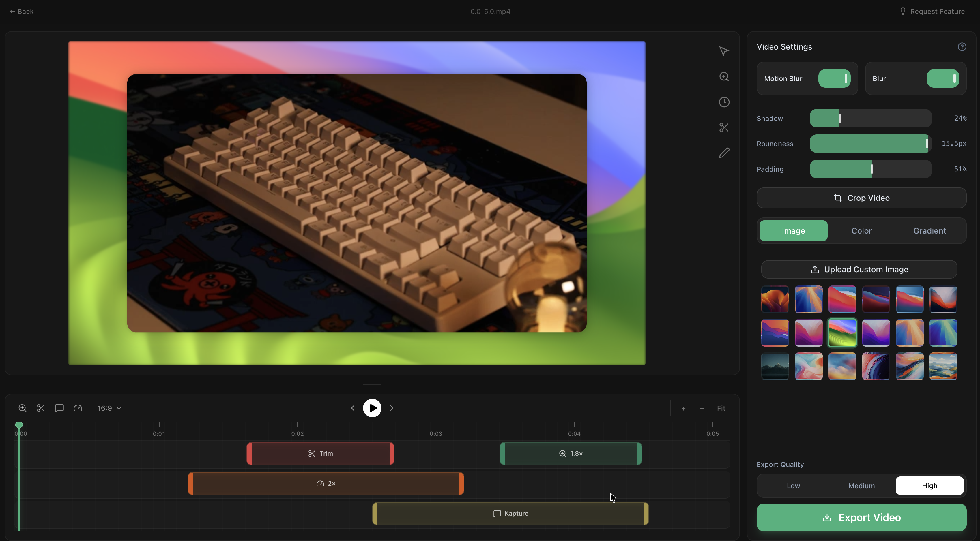Switch background type to Gradient tab
This screenshot has height=541, width=980.
(x=929, y=231)
